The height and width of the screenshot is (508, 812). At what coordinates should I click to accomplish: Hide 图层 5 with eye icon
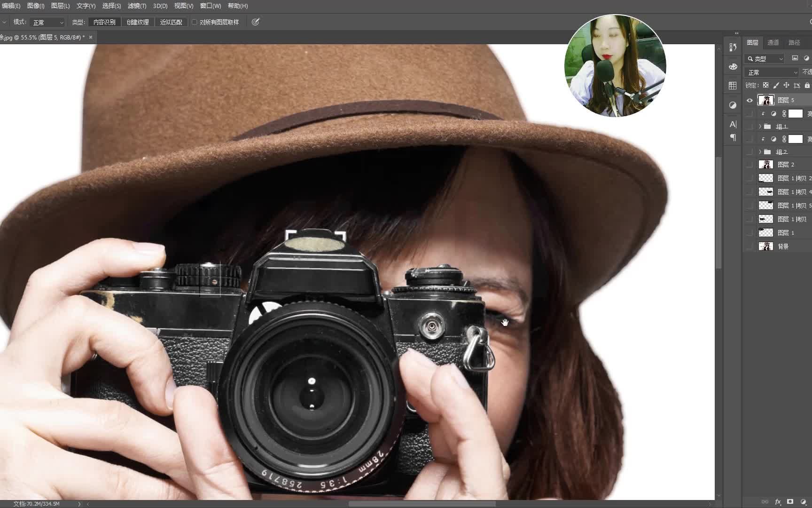point(750,100)
